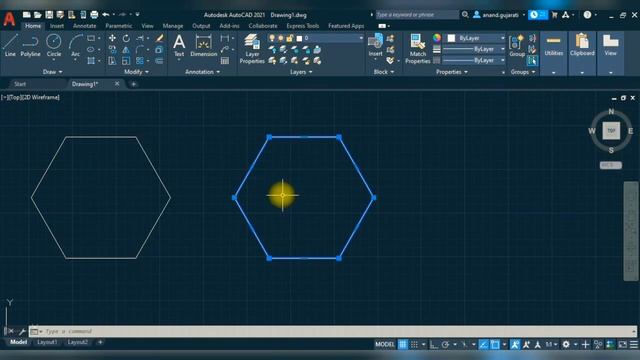This screenshot has width=640, height=360.
Task: Open the Utilities panel dropdown
Action: point(553,73)
